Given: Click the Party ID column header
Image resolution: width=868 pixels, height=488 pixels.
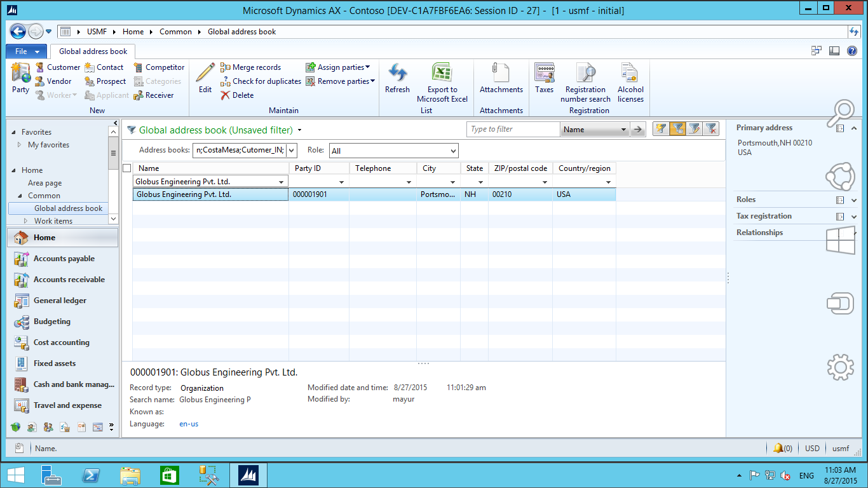Looking at the screenshot, I should 319,168.
